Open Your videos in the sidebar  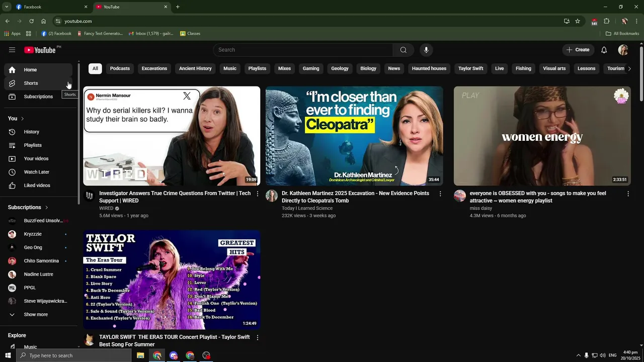[x=38, y=159]
